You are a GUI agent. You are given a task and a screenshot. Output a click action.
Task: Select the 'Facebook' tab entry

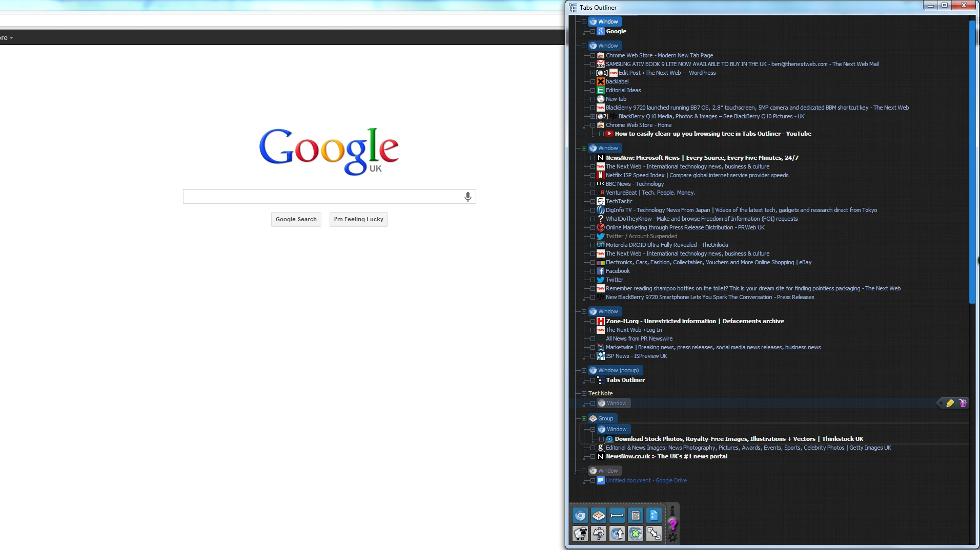coord(618,271)
